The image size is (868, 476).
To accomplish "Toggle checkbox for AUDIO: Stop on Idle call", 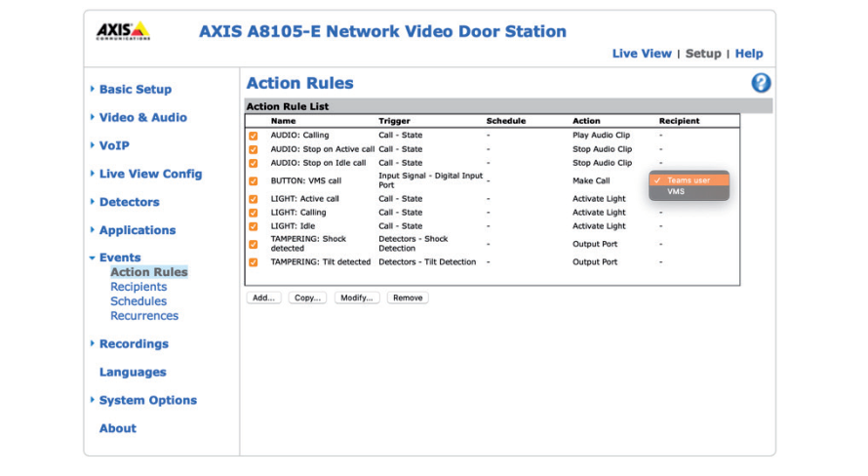I will pos(253,163).
